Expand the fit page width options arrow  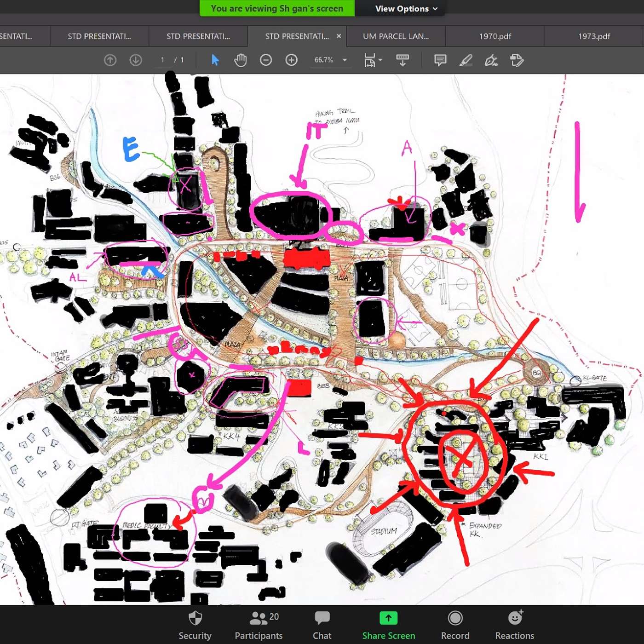pos(380,60)
